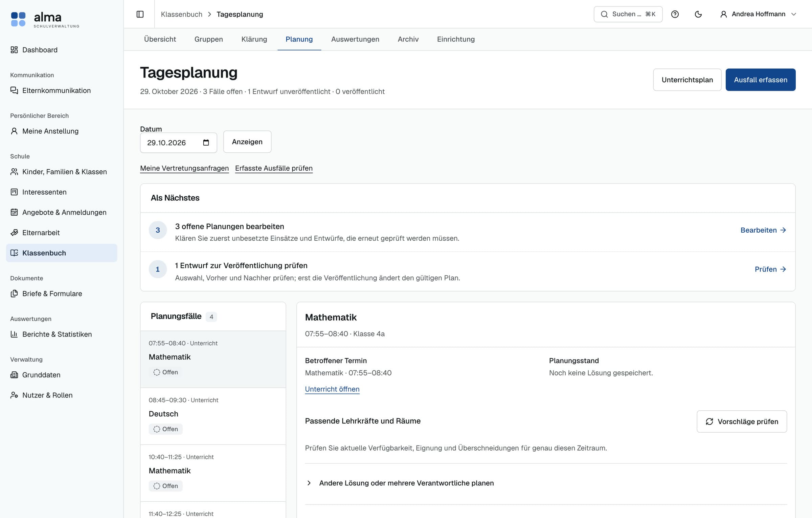This screenshot has width=812, height=518.
Task: Click the Berichte & Statistiken chart icon
Action: [14, 334]
